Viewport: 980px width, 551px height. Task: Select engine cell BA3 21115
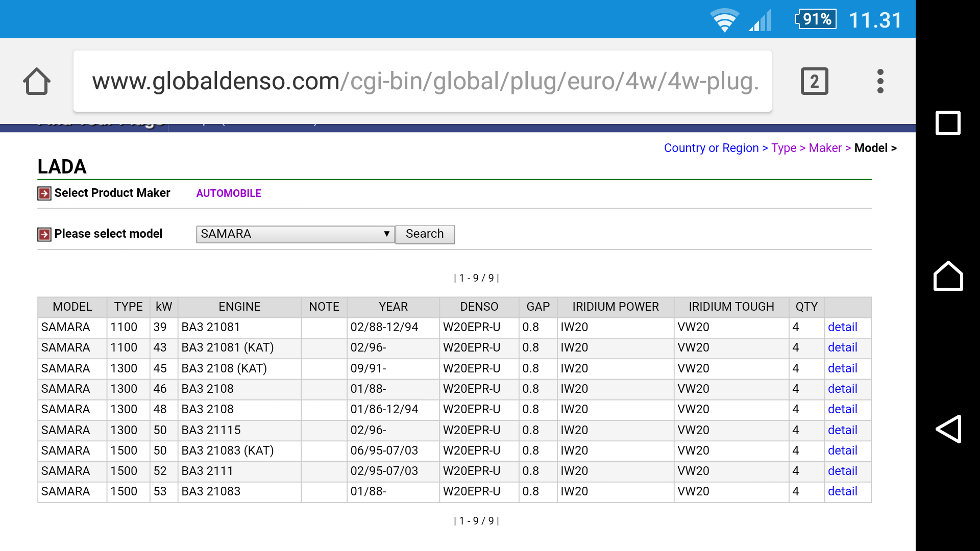click(239, 430)
